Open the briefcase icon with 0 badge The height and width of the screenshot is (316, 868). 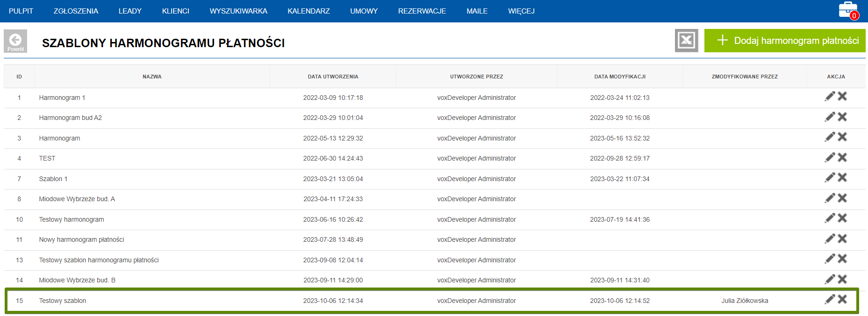pos(848,10)
